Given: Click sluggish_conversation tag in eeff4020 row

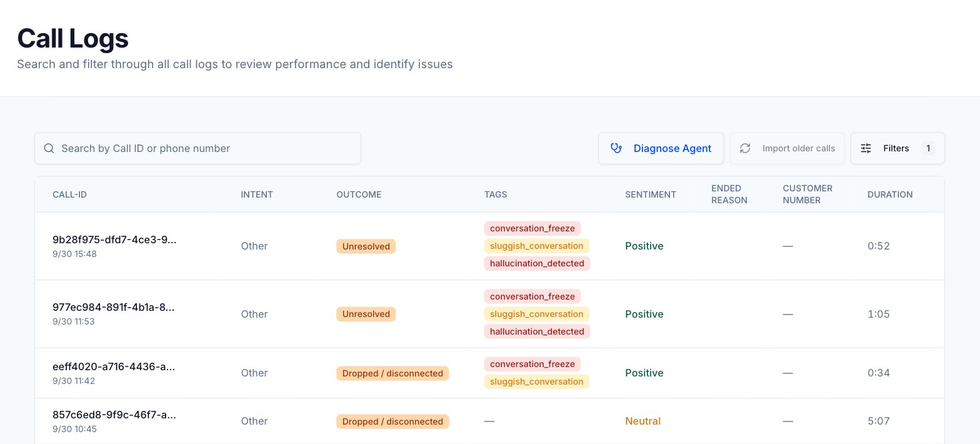Looking at the screenshot, I should [x=537, y=381].
